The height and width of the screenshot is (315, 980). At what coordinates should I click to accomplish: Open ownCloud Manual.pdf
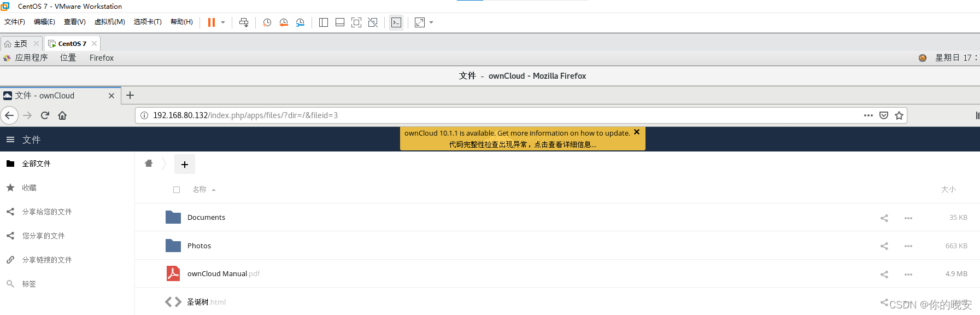click(x=224, y=273)
